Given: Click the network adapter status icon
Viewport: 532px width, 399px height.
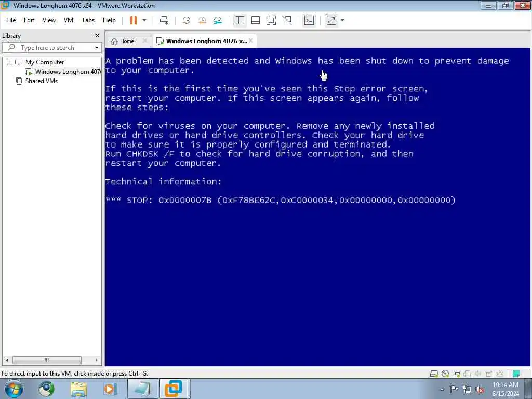Looking at the screenshot, I should pos(456,374).
